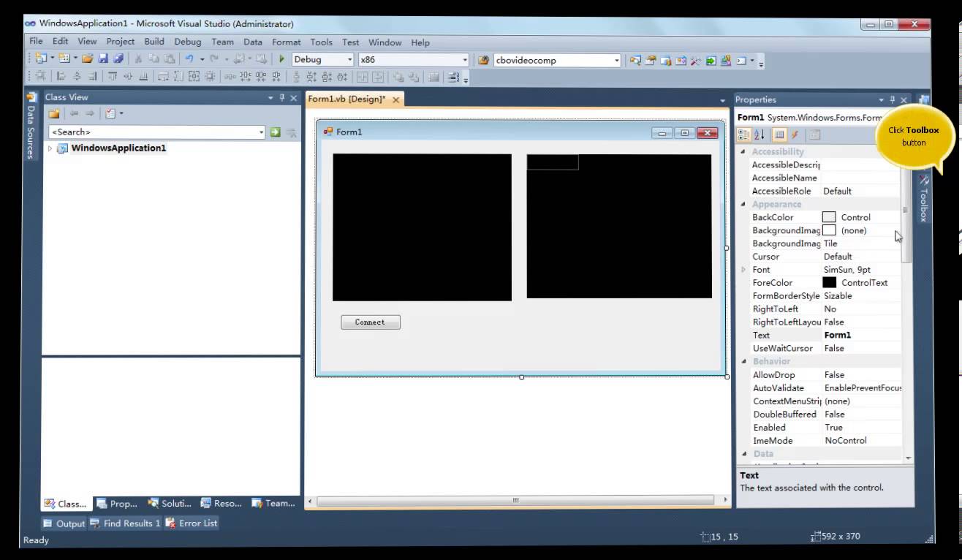Click the Center Horizontally layout icon
962x560 pixels.
[363, 76]
